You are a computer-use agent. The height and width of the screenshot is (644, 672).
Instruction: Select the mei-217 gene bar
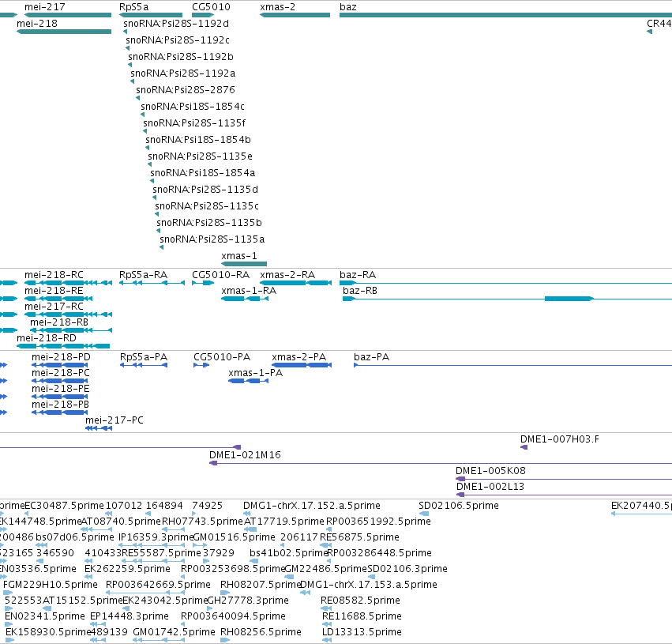point(68,15)
